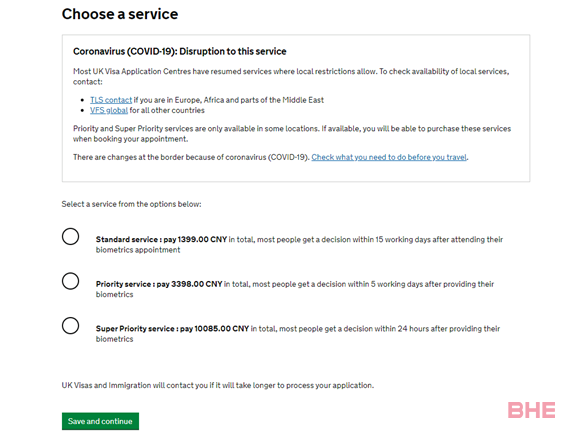
Task: Click the BHE watermark logo
Action: coord(531,410)
